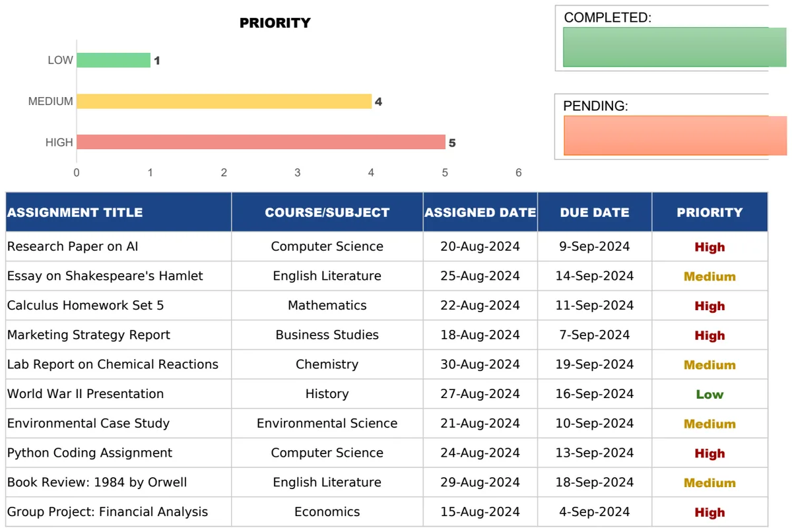The height and width of the screenshot is (532, 792).
Task: Select Essay on Shakespeare's Hamlet cell
Action: [x=119, y=276]
